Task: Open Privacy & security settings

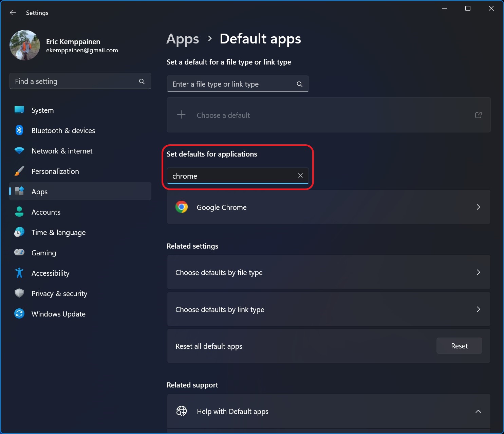Action: point(80,294)
